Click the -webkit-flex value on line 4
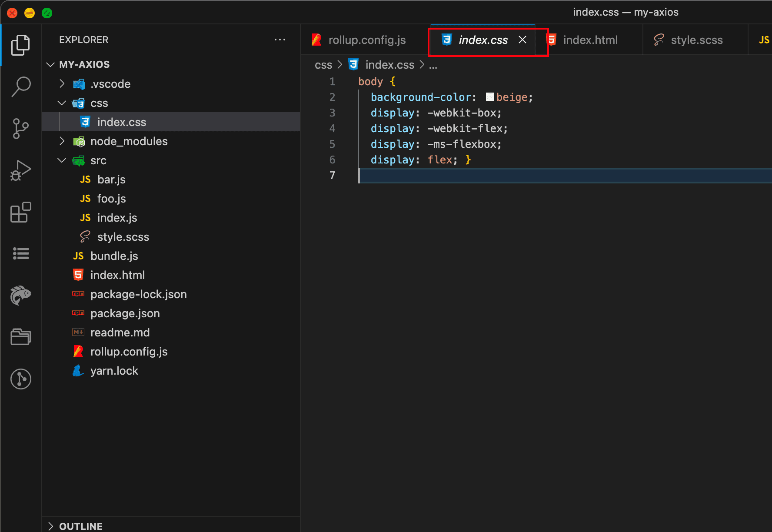The width and height of the screenshot is (772, 532). (465, 129)
